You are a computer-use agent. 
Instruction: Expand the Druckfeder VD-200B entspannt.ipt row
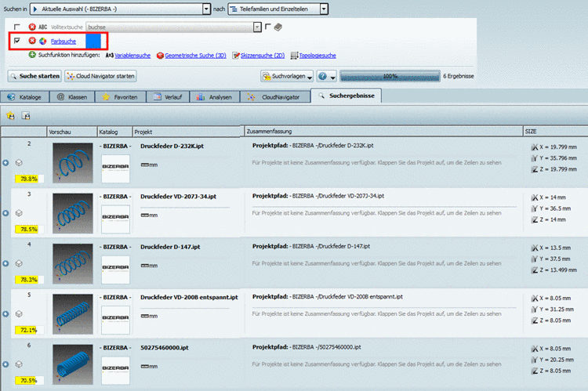pos(5,313)
